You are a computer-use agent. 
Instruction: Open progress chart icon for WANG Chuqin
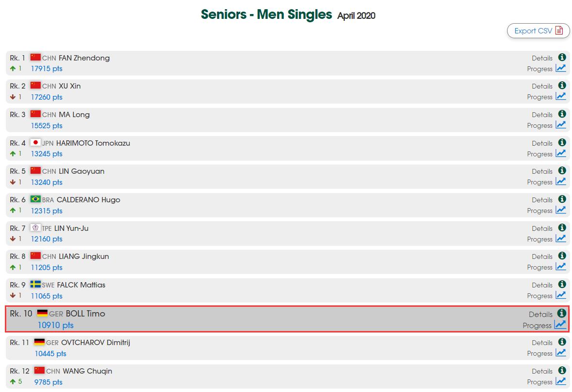coord(561,381)
